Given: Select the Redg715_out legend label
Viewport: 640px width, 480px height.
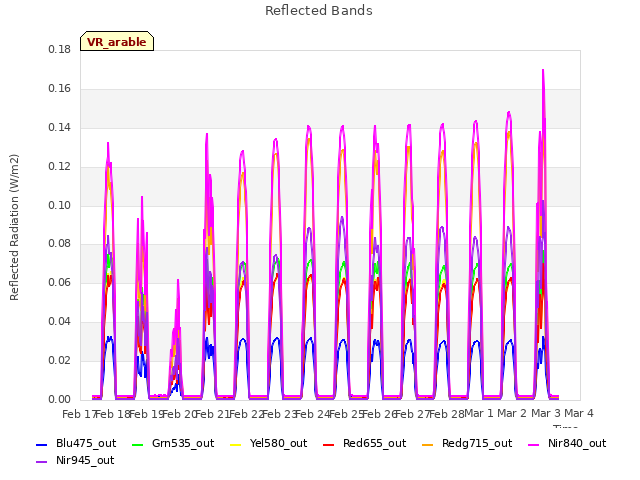Looking at the screenshot, I should (477, 443).
